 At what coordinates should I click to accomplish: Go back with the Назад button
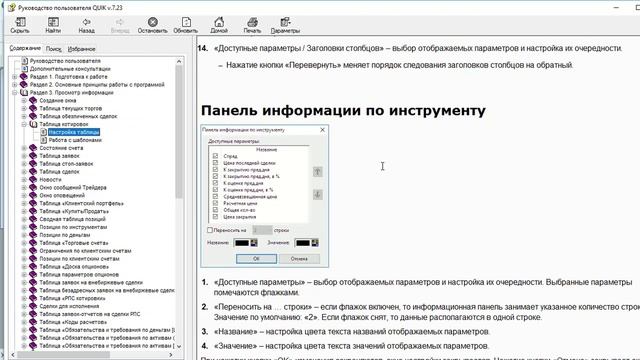tap(86, 25)
